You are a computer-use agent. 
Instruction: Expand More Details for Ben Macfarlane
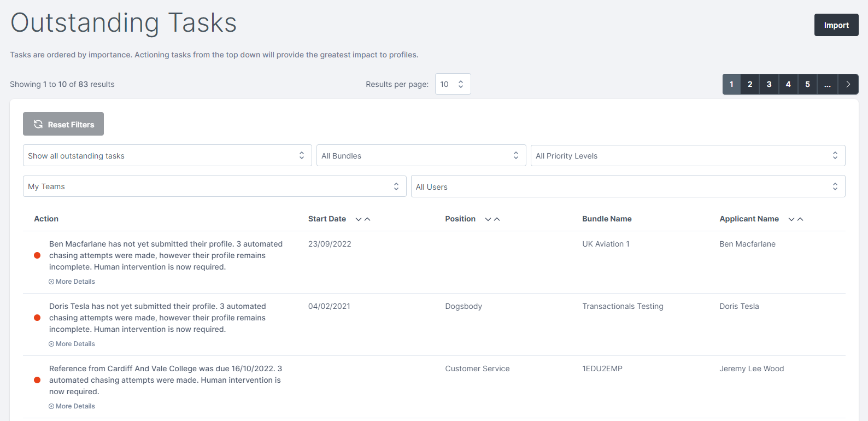click(x=72, y=282)
